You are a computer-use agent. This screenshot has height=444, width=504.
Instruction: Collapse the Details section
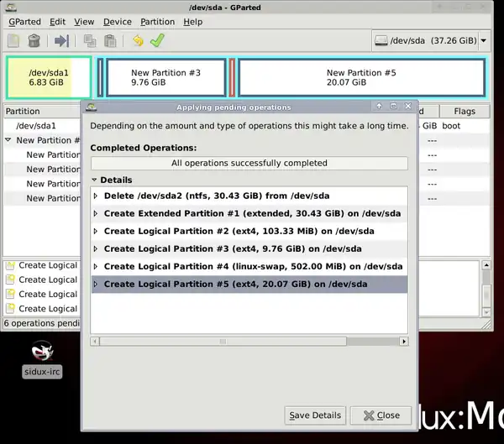(94, 180)
